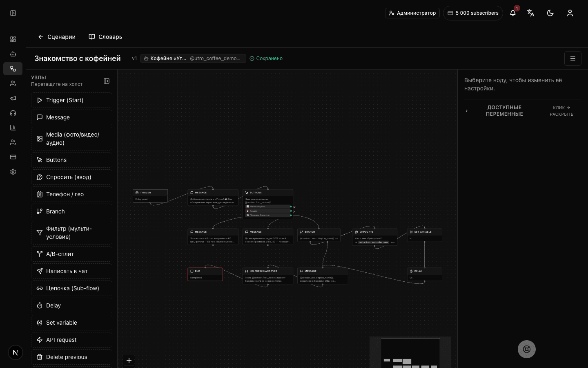Expand Доступные переменные section
588x368 pixels.
pyautogui.click(x=523, y=111)
